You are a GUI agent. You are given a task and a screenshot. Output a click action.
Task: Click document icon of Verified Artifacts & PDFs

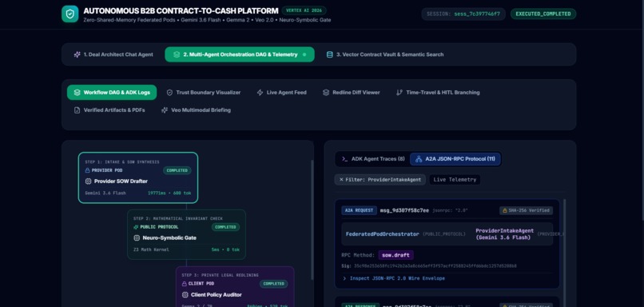coord(77,110)
